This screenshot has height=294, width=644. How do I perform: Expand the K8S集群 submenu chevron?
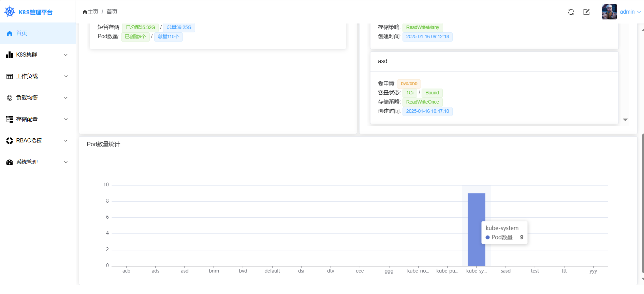click(66, 55)
